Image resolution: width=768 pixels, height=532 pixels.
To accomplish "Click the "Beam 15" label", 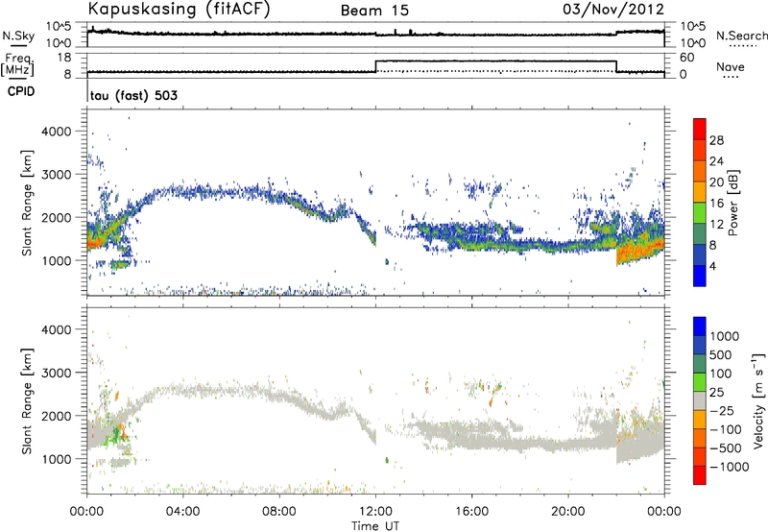I will (374, 11).
